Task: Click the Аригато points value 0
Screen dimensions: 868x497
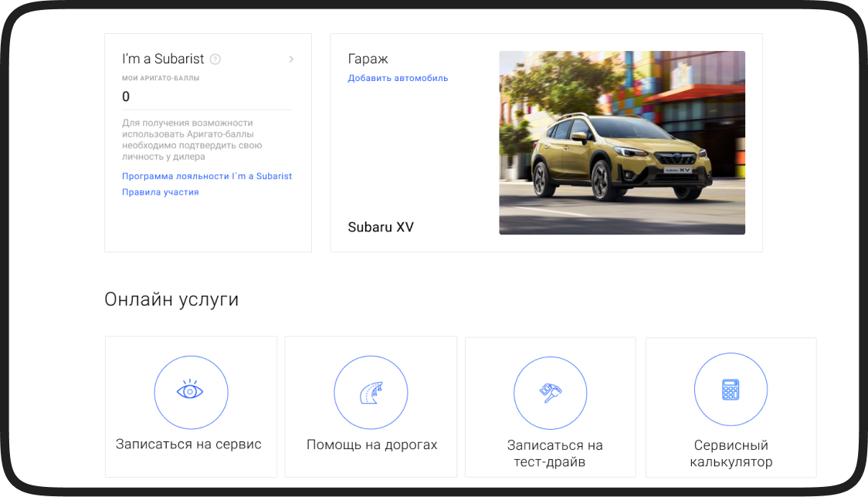Action: tap(126, 96)
